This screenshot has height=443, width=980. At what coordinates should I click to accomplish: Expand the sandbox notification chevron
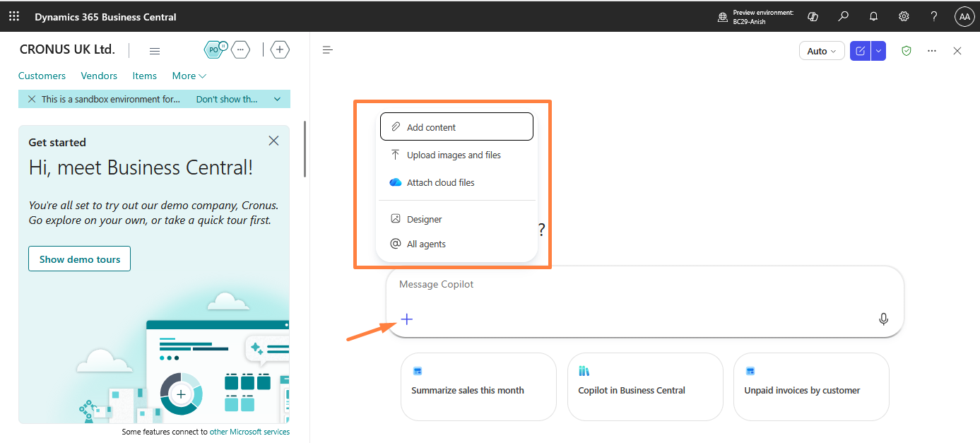[x=277, y=99]
